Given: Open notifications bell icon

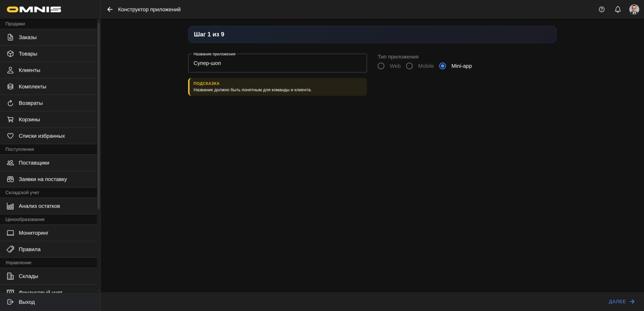Looking at the screenshot, I should click(618, 9).
